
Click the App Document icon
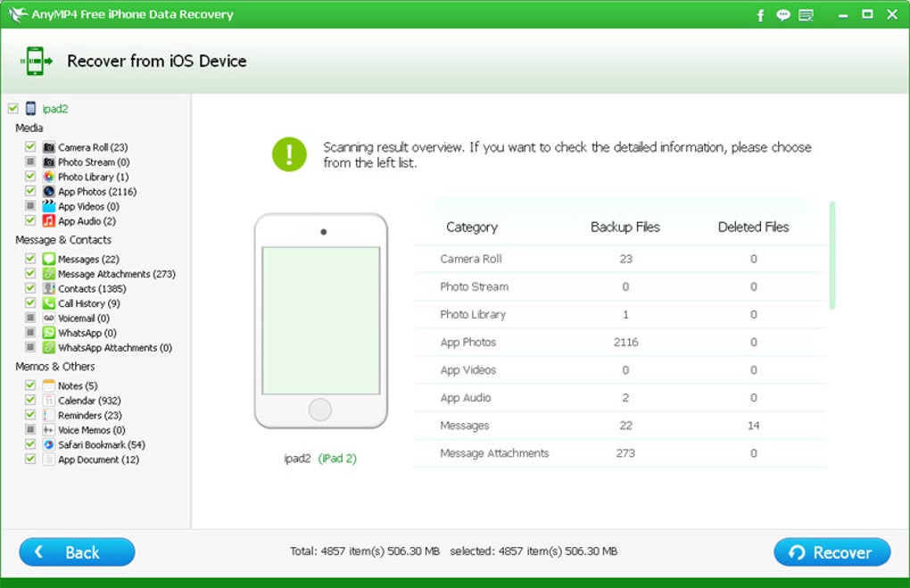click(49, 460)
